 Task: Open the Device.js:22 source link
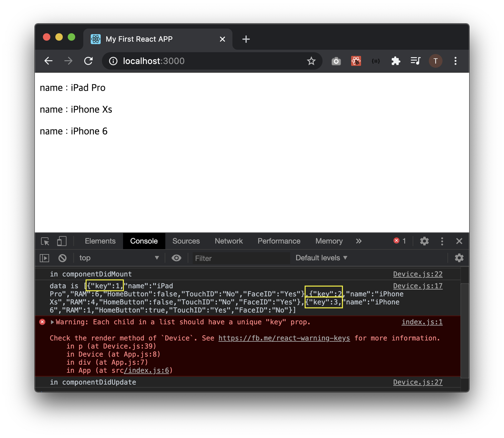pos(418,274)
